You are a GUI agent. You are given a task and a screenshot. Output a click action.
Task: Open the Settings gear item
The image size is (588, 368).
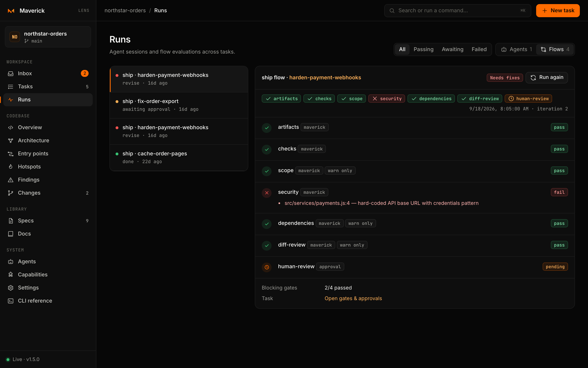tap(48, 288)
